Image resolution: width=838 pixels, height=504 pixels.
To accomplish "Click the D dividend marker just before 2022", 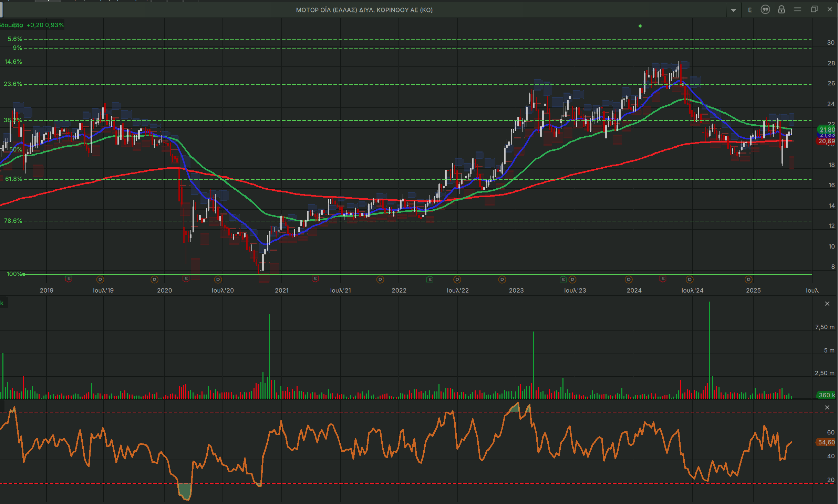I will click(x=380, y=280).
